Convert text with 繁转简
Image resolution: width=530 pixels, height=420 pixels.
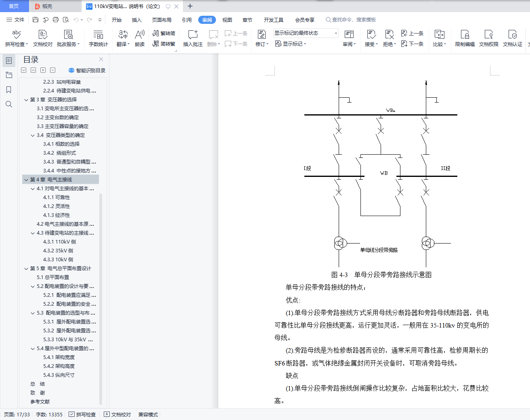tap(164, 33)
